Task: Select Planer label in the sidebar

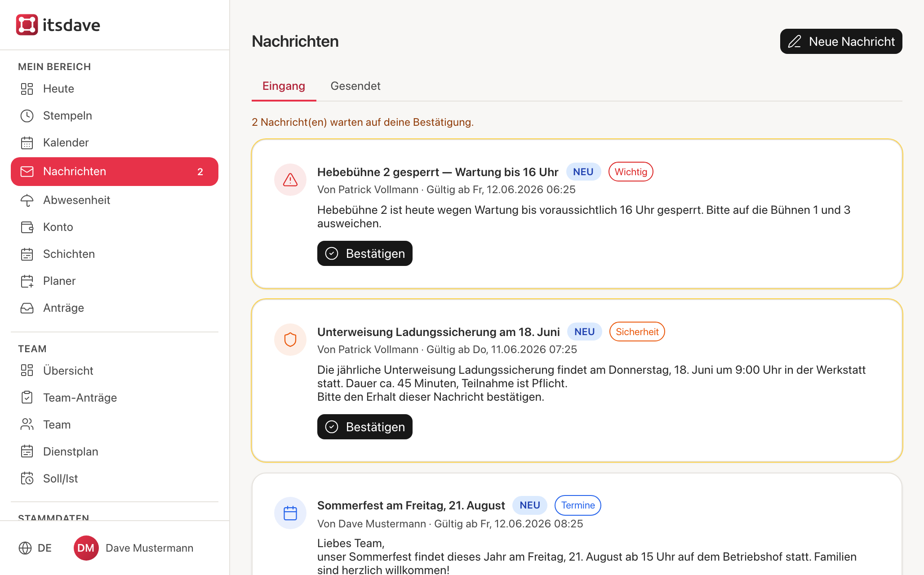Action: (x=59, y=281)
